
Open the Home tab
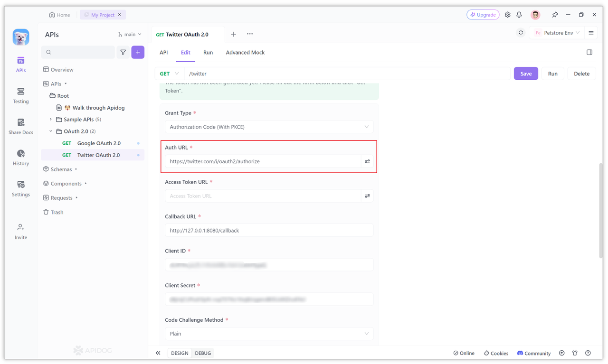coord(59,15)
